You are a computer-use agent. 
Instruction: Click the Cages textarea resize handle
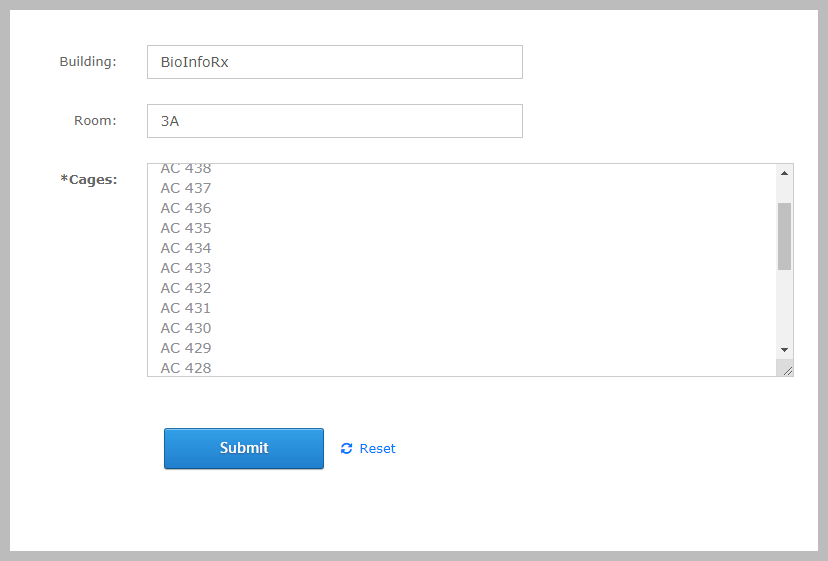click(x=787, y=370)
